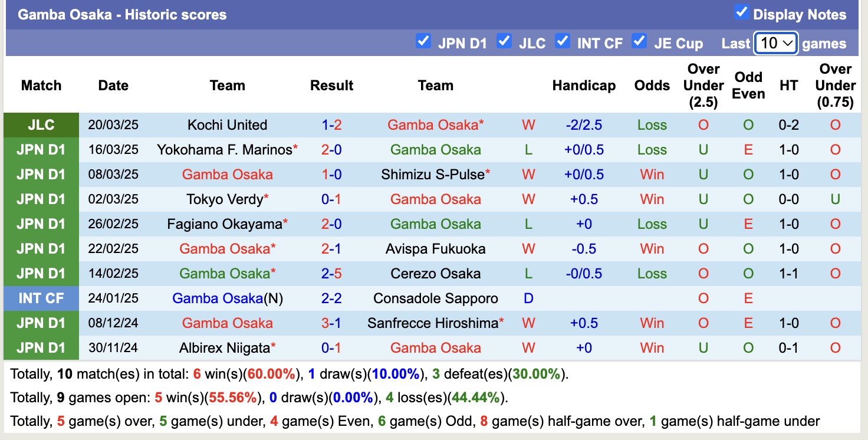Click the Consadole Sapporo team link
The height and width of the screenshot is (440, 868).
coord(435,298)
